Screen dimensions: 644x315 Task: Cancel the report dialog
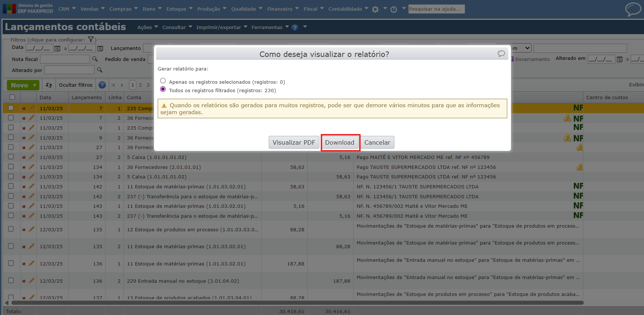coord(377,142)
